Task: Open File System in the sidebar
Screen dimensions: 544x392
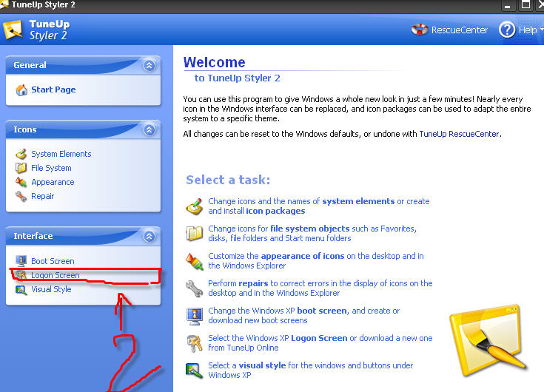Action: [x=51, y=168]
